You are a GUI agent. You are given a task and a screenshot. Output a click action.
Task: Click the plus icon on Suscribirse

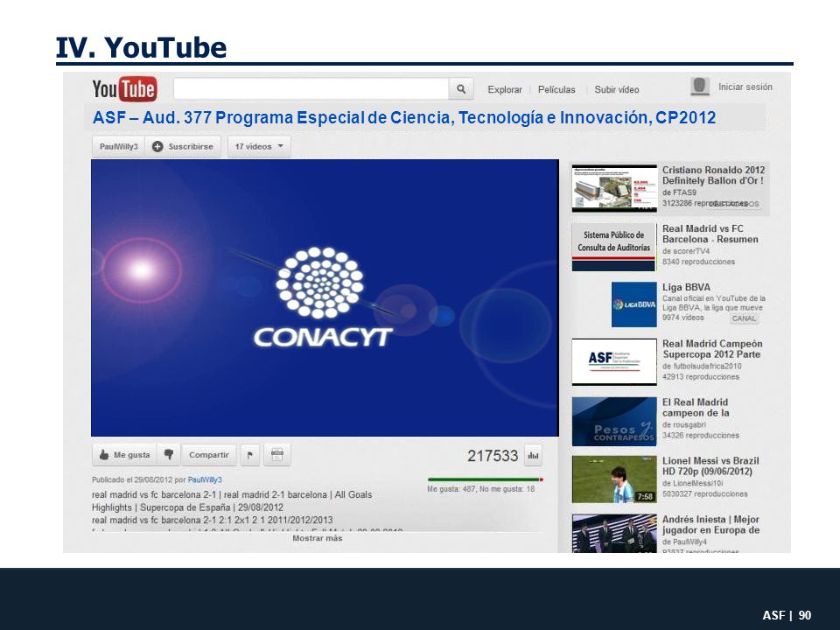157,146
